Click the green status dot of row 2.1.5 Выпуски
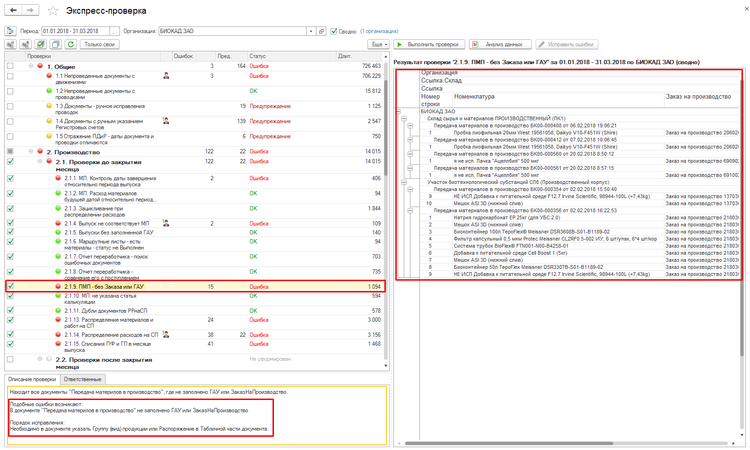Image resolution: width=750 pixels, height=450 pixels. tap(58, 232)
